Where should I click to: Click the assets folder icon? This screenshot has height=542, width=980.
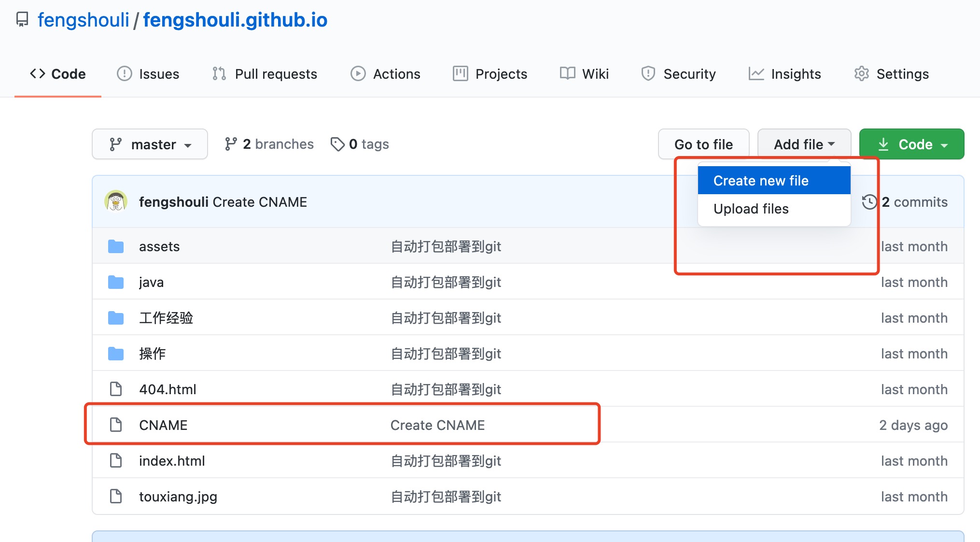(x=116, y=246)
